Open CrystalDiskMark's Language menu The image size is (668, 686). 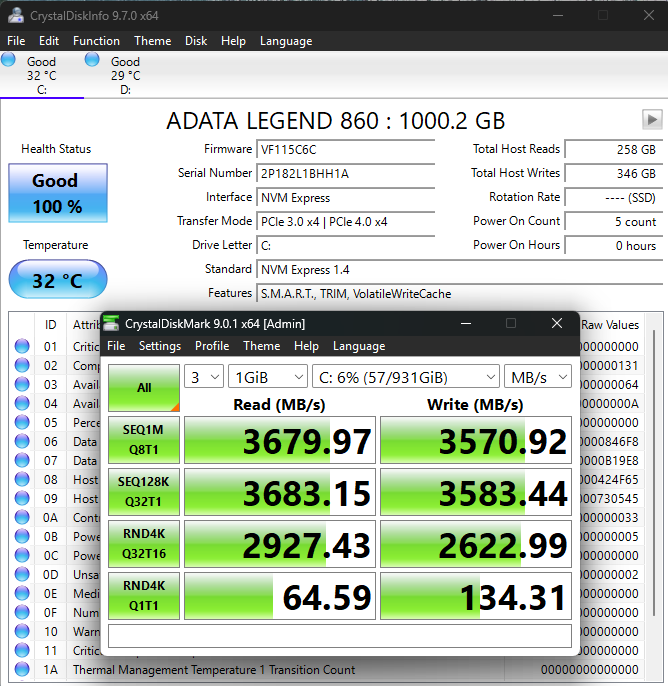pos(359,346)
